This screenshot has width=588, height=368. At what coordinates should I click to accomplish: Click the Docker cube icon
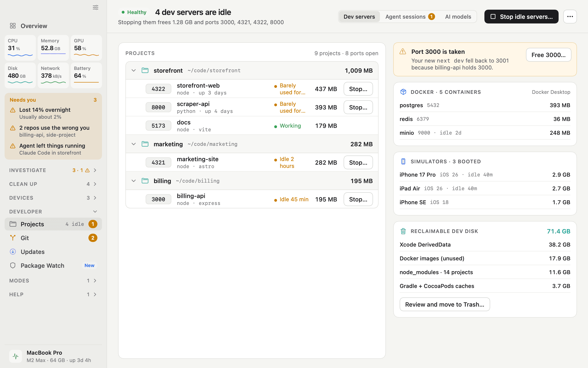(x=403, y=92)
